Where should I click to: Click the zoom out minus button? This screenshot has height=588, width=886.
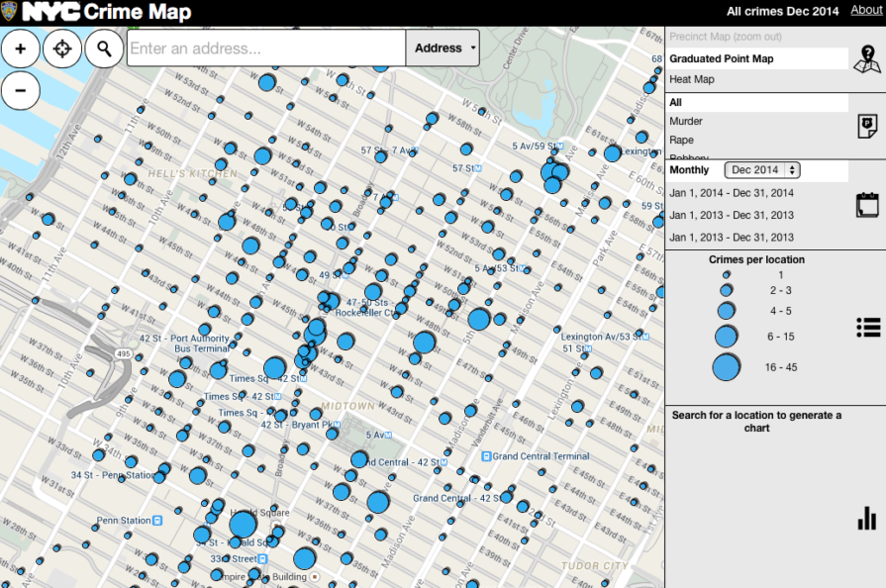pyautogui.click(x=20, y=90)
